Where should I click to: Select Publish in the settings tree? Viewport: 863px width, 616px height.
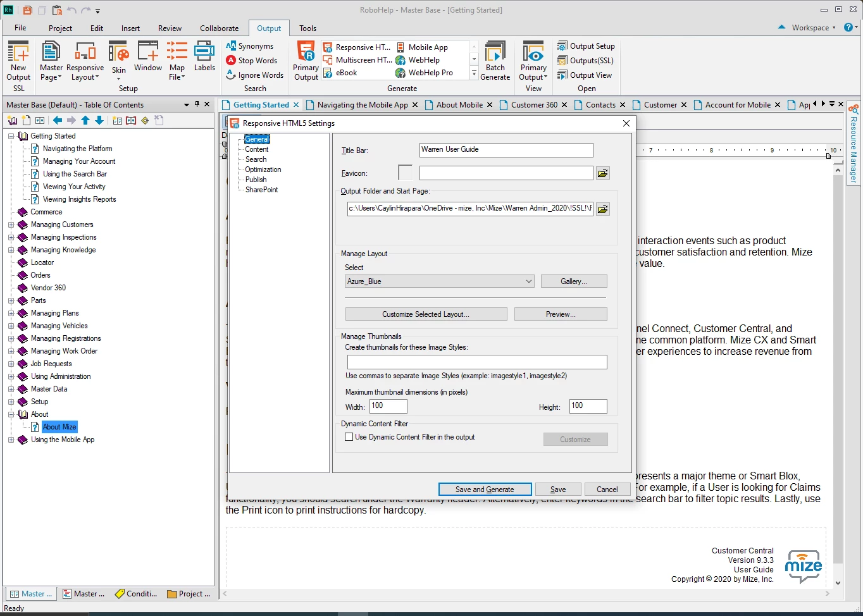(x=256, y=180)
